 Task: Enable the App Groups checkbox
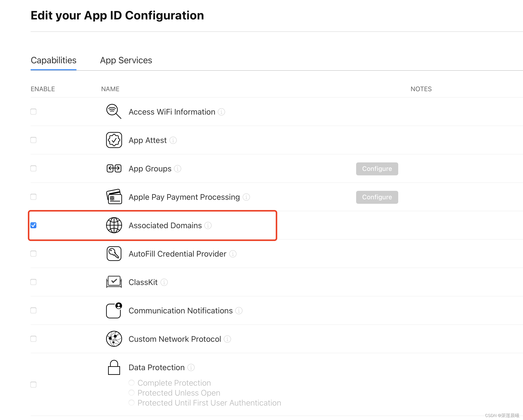click(x=33, y=168)
